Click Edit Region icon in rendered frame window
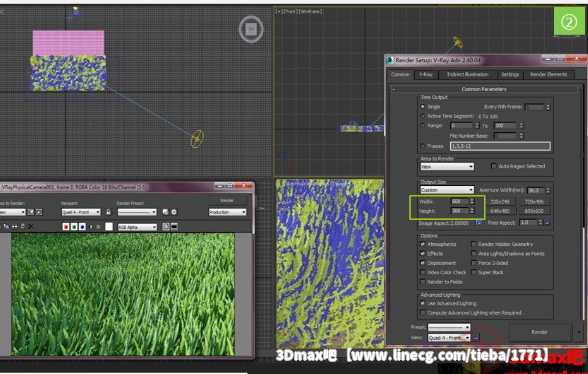588x374 pixels. (31, 212)
